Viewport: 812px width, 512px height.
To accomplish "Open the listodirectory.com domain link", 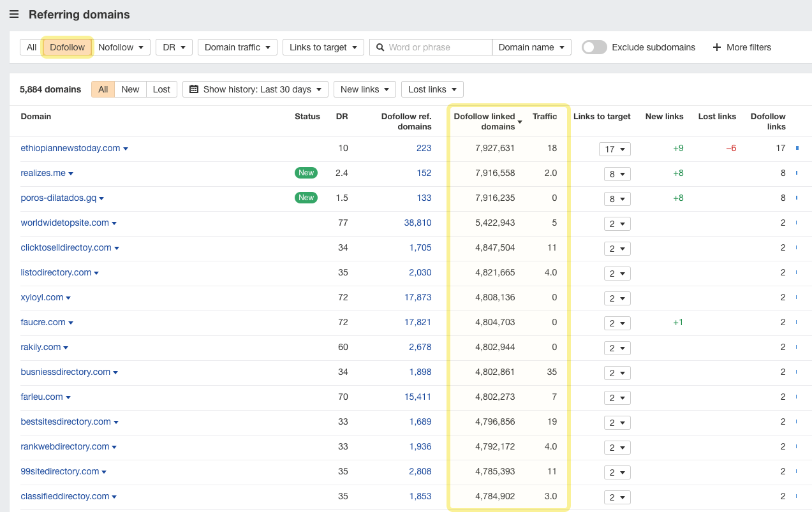I will pyautogui.click(x=55, y=272).
